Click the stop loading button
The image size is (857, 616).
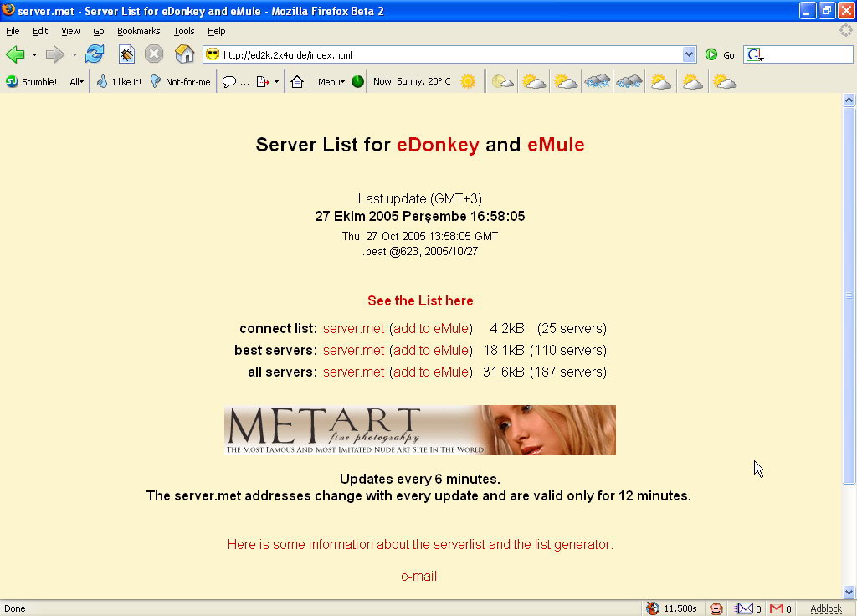(x=154, y=54)
